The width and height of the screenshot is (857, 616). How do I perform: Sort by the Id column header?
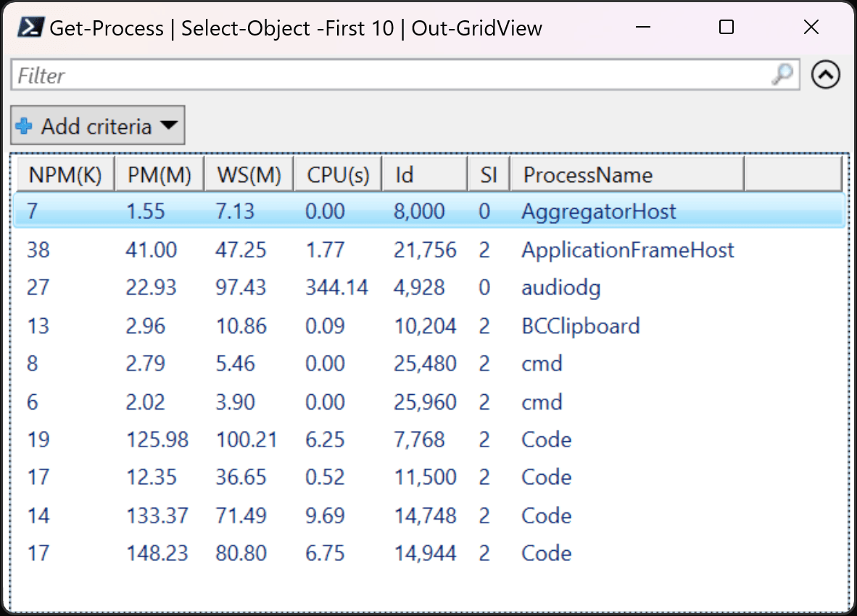click(425, 175)
